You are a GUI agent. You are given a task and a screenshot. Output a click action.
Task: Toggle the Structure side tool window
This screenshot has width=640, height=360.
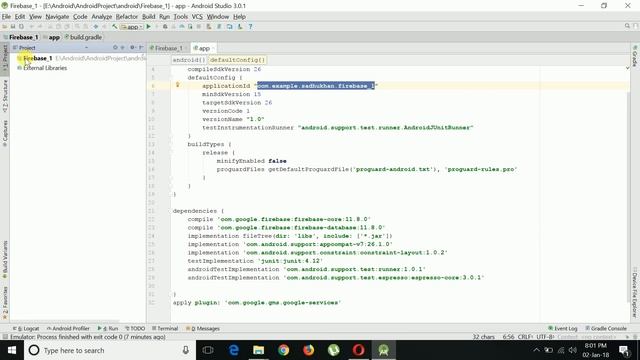(5, 97)
